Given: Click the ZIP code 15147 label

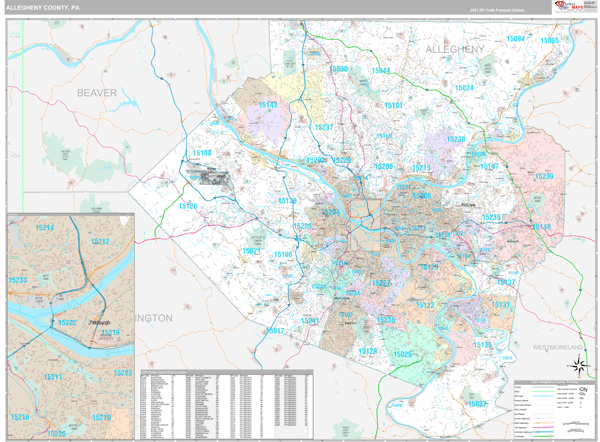Looking at the screenshot, I should click(489, 166).
